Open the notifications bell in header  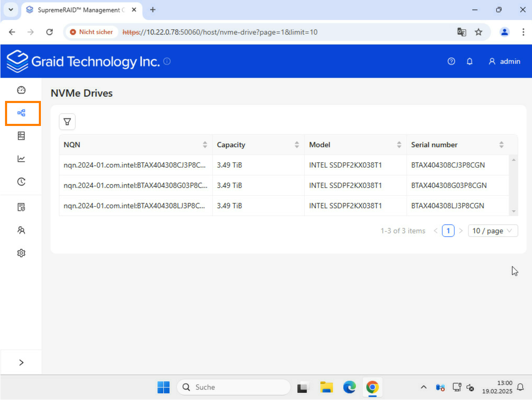tap(470, 61)
